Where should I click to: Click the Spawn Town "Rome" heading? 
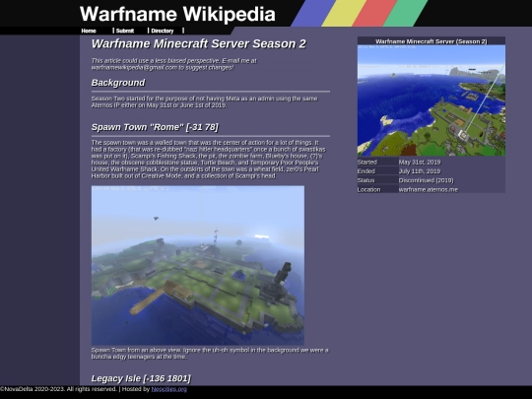coord(155,127)
